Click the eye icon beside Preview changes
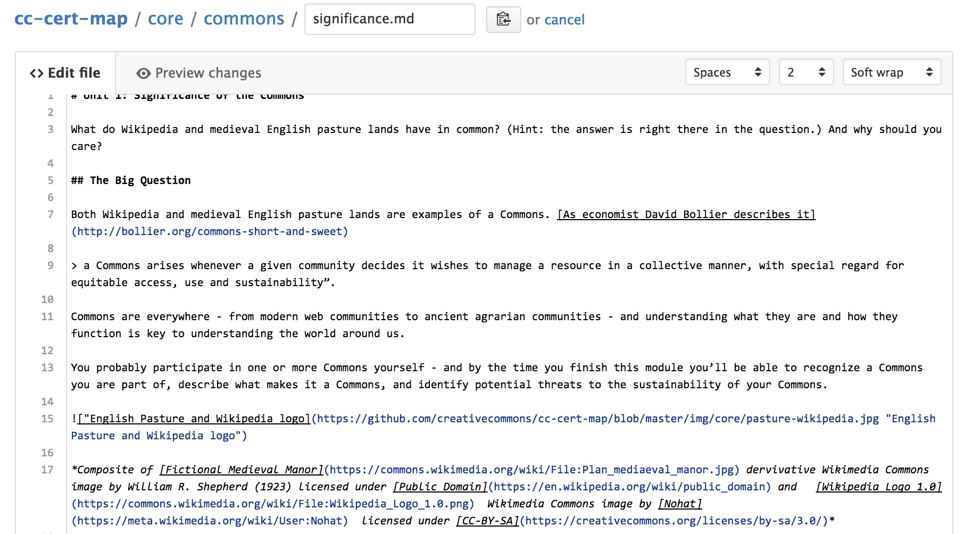Viewport: 980px width, 534px height. click(x=143, y=73)
